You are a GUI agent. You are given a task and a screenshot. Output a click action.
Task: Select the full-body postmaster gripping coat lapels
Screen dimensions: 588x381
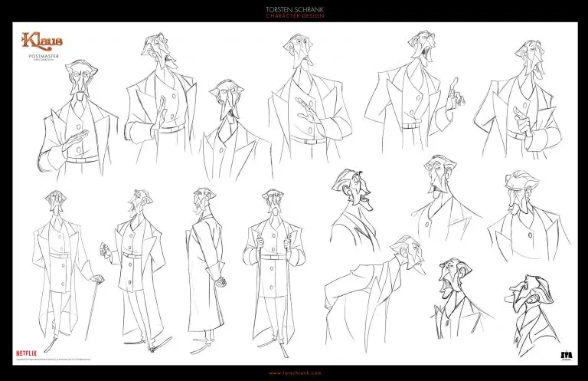click(274, 272)
